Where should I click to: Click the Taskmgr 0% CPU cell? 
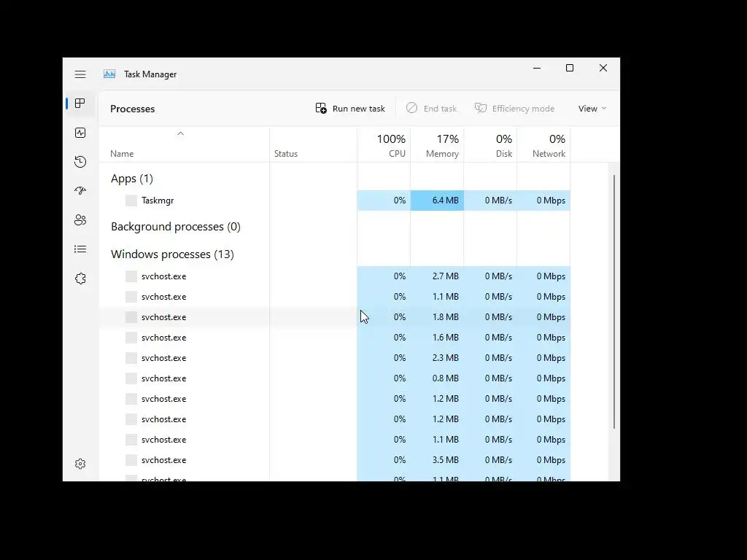[x=384, y=201]
